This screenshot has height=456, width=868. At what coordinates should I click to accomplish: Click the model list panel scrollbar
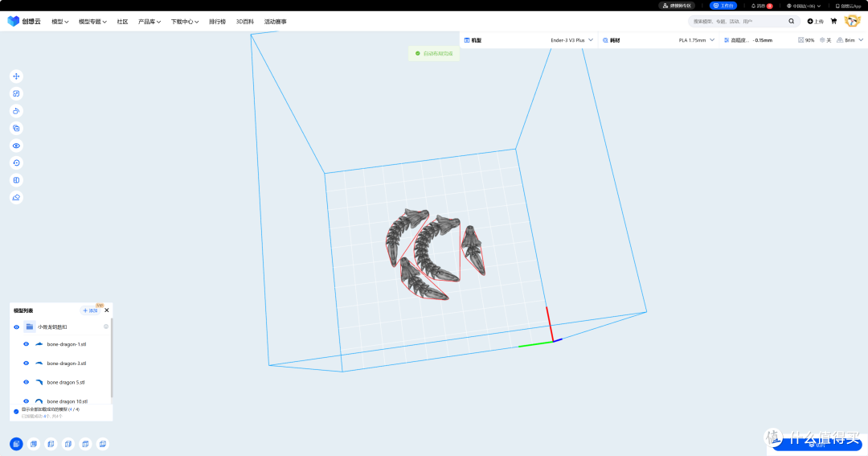coord(112,358)
